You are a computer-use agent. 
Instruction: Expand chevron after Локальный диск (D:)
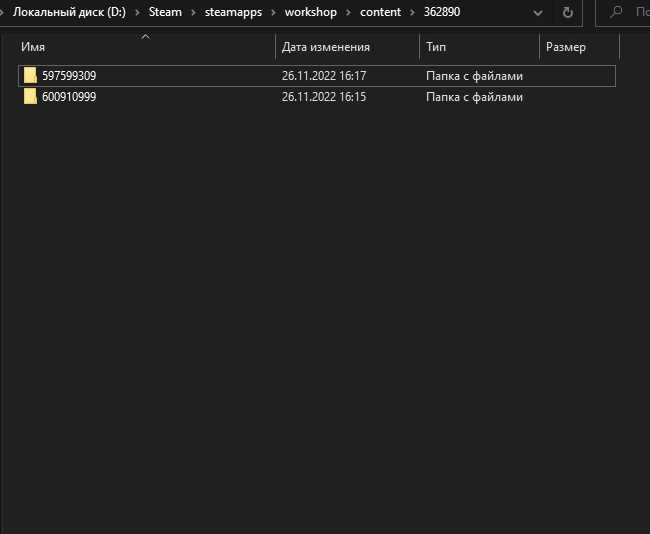137,12
